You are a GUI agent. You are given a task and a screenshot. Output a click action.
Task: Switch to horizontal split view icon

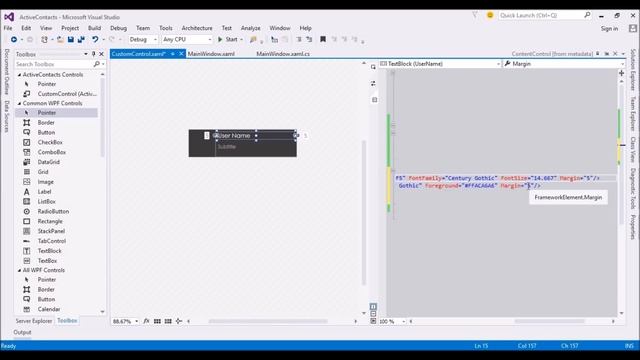[x=373, y=313]
